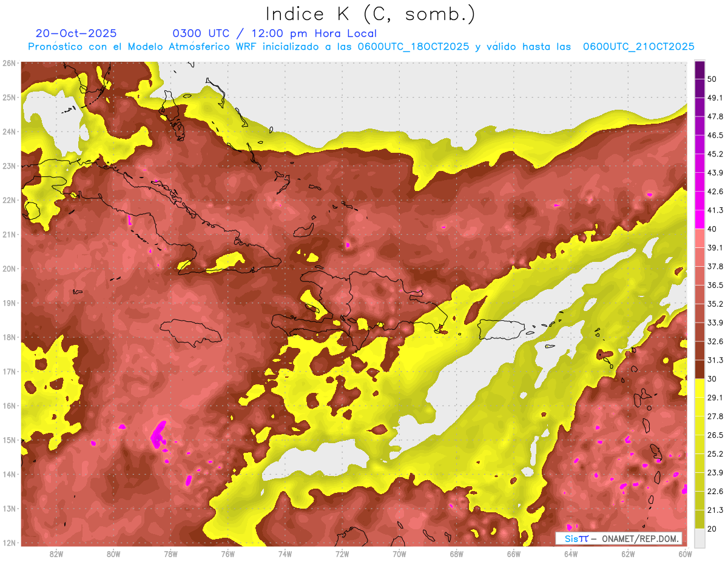
Task: Click the '74W' longitude axis label
Action: [285, 554]
